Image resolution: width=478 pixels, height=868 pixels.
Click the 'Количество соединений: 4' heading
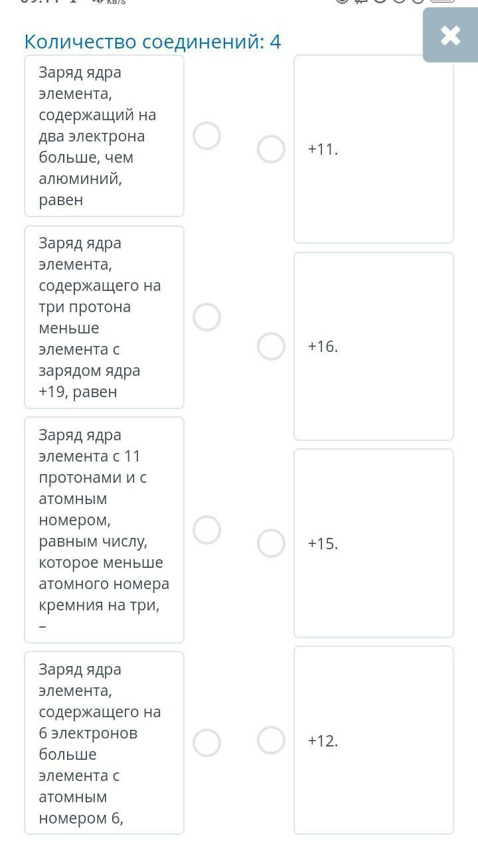click(153, 42)
